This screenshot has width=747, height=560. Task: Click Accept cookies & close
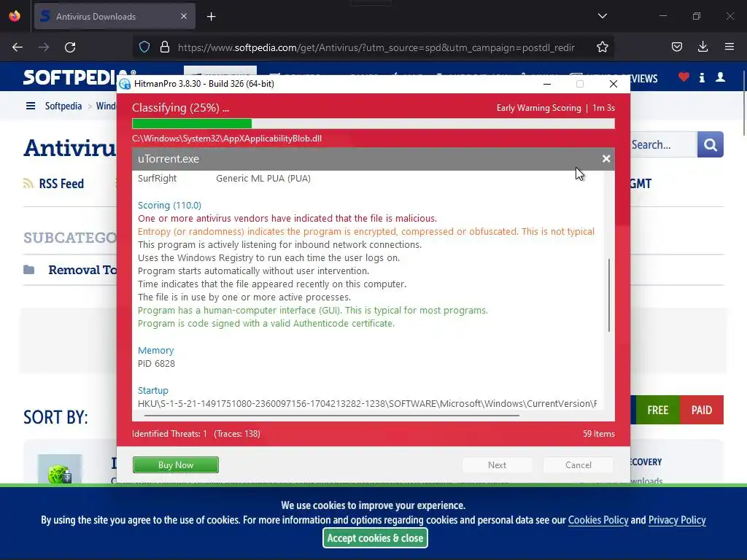(x=375, y=538)
